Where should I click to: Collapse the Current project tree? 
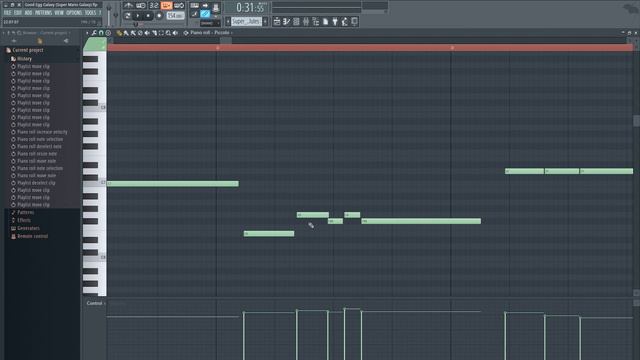(28, 50)
